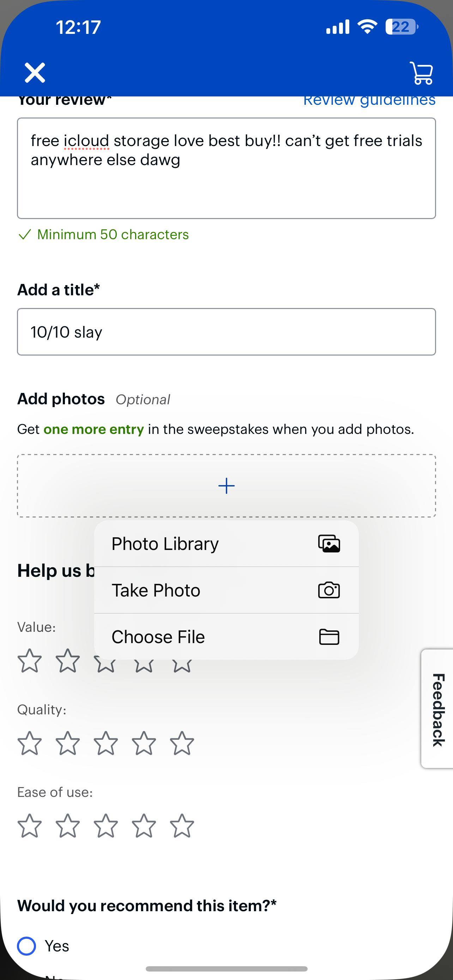Open the Feedback side tab

point(438,709)
